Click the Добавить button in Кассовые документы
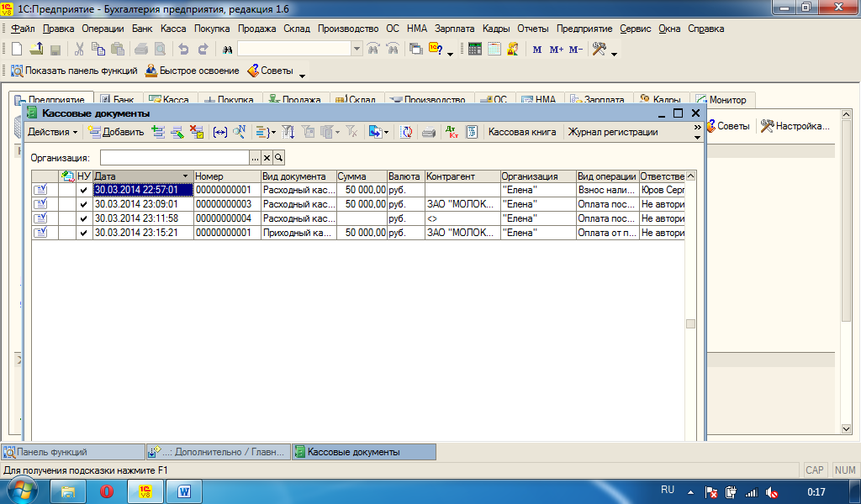861x504 pixels. (x=116, y=132)
